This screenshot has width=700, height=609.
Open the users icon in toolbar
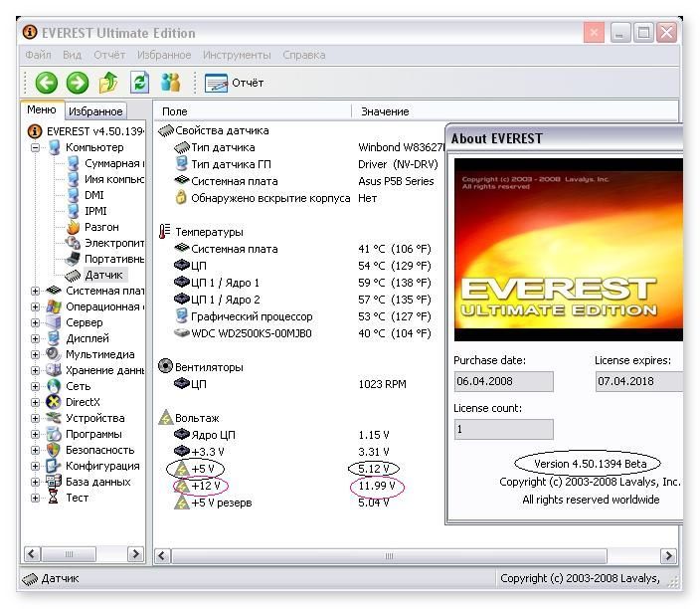171,83
